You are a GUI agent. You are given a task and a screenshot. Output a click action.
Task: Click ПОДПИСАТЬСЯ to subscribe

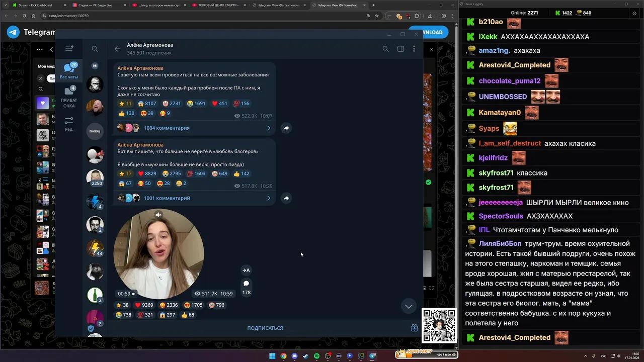265,328
